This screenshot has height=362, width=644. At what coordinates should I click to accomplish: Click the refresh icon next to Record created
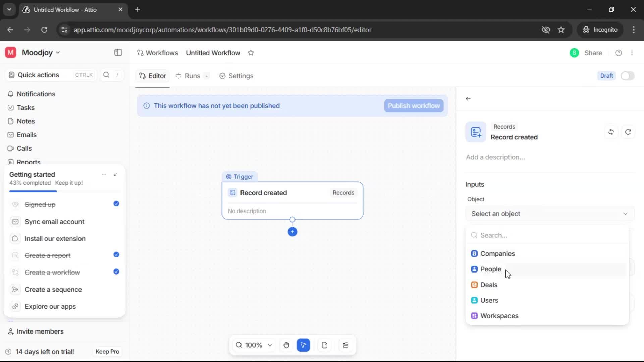coord(628,132)
